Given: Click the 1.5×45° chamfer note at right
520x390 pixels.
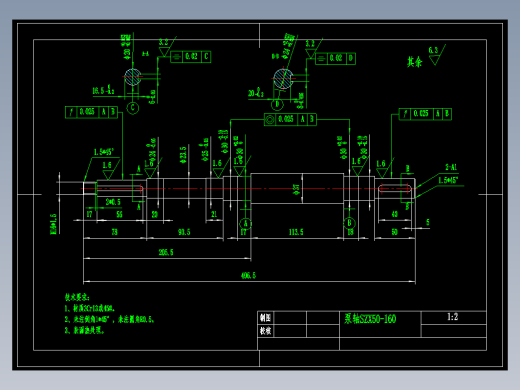Looking at the screenshot, I should click(x=448, y=180).
